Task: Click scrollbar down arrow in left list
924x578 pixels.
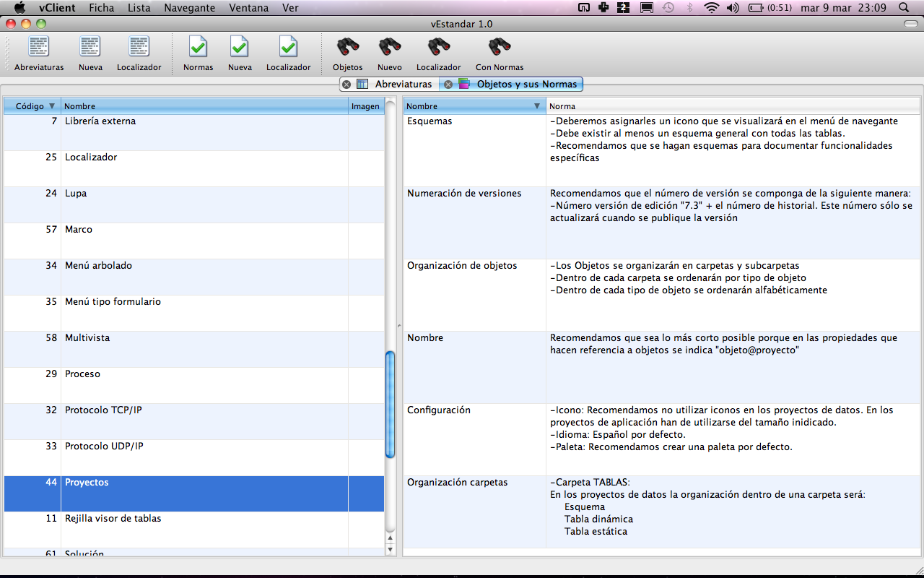Action: click(391, 549)
